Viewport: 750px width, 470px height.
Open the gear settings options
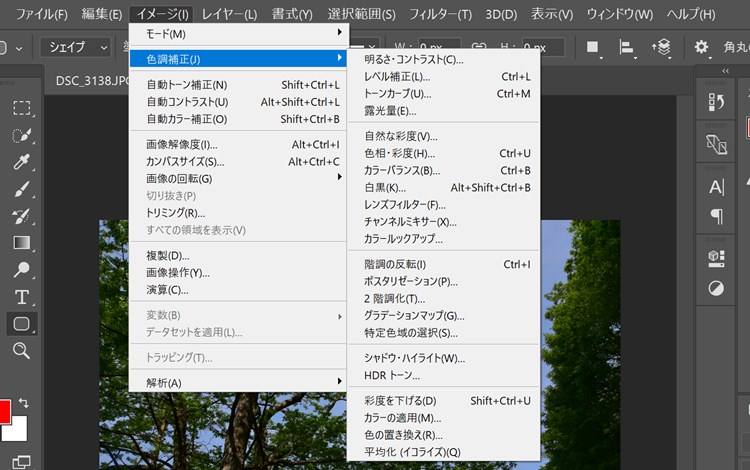click(x=702, y=47)
